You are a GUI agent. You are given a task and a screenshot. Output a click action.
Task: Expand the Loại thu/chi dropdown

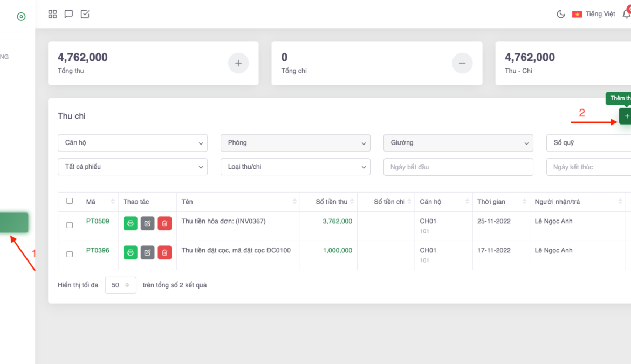coord(295,167)
